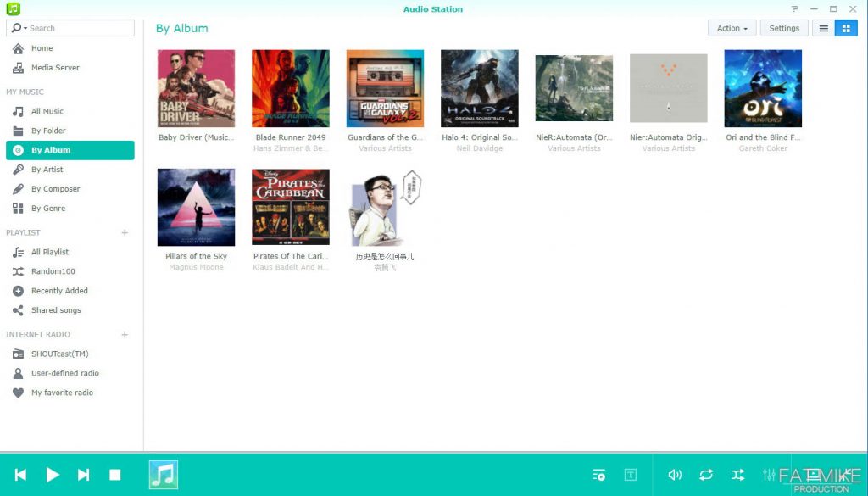Click the Search input field
The height and width of the screenshot is (496, 868).
tap(81, 28)
